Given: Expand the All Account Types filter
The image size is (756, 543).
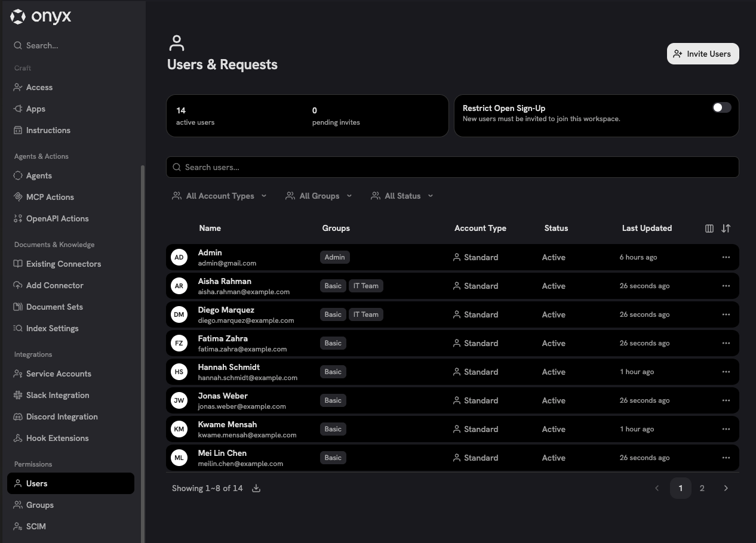Looking at the screenshot, I should (x=219, y=196).
